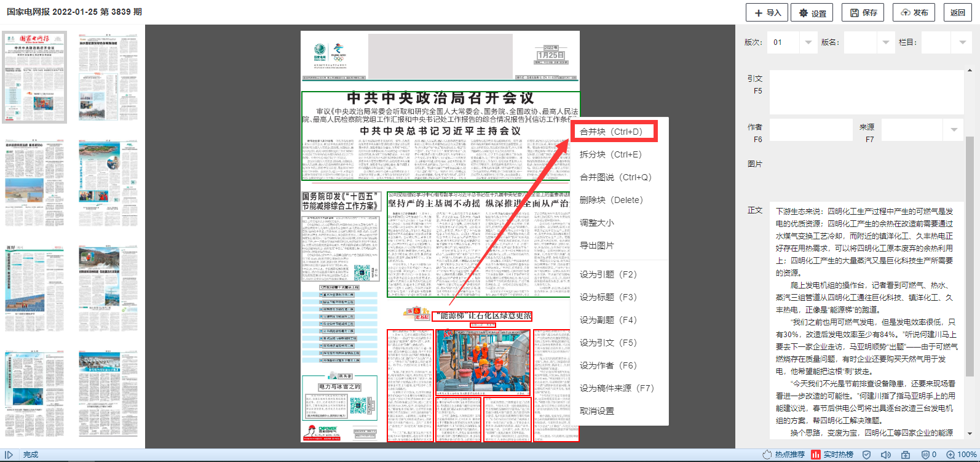This screenshot has height=462, width=980.
Task: Select 合并图说 (Ctrl+Q)
Action: 620,177
